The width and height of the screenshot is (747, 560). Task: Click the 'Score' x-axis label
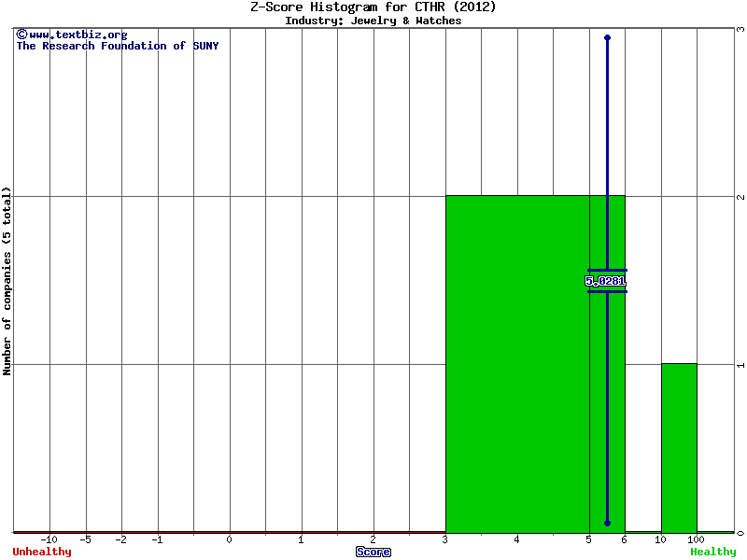point(373,552)
